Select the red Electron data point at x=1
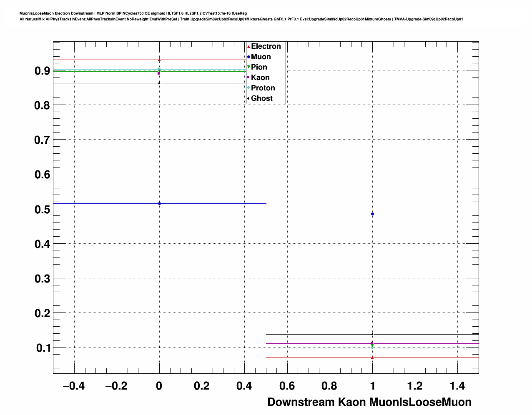Image resolution: width=532 pixels, height=415 pixels. pos(372,357)
